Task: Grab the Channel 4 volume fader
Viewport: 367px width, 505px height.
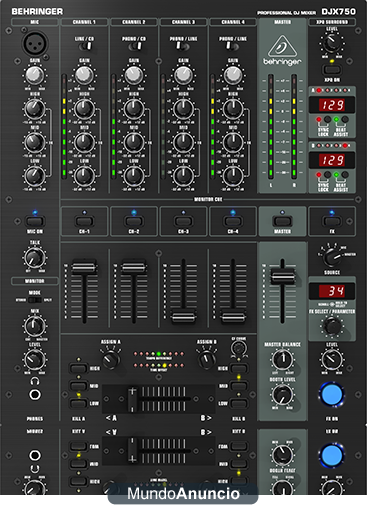Action: pyautogui.click(x=233, y=317)
